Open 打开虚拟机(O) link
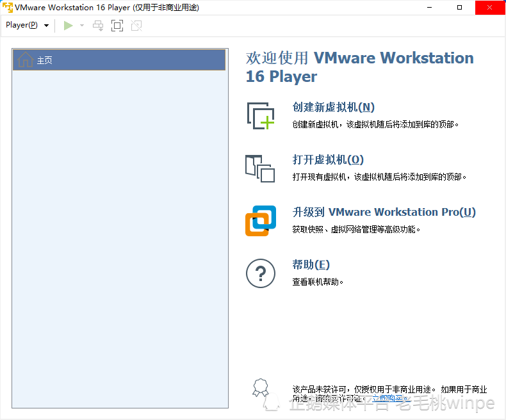The width and height of the screenshot is (506, 420). (328, 159)
